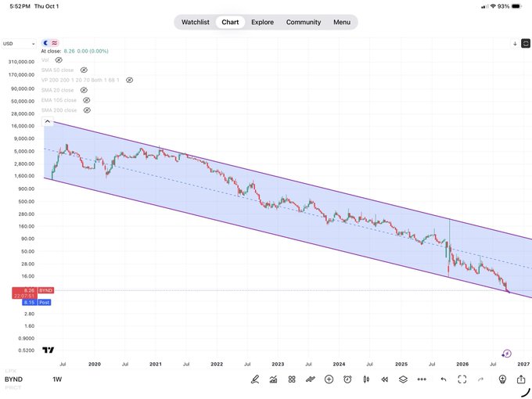Image resolution: width=532 pixels, height=399 pixels.
Task: Open the Community tab
Action: pos(304,22)
